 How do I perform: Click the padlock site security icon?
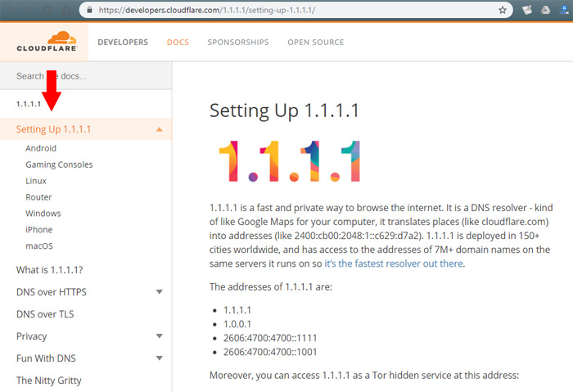pyautogui.click(x=89, y=10)
